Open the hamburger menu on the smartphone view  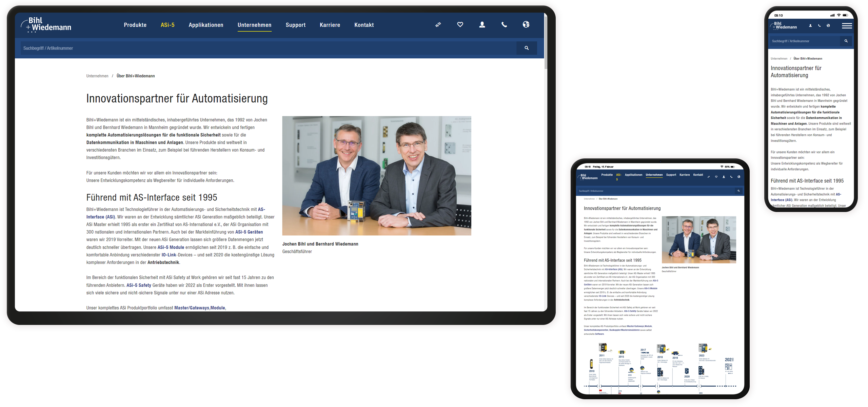tap(847, 25)
